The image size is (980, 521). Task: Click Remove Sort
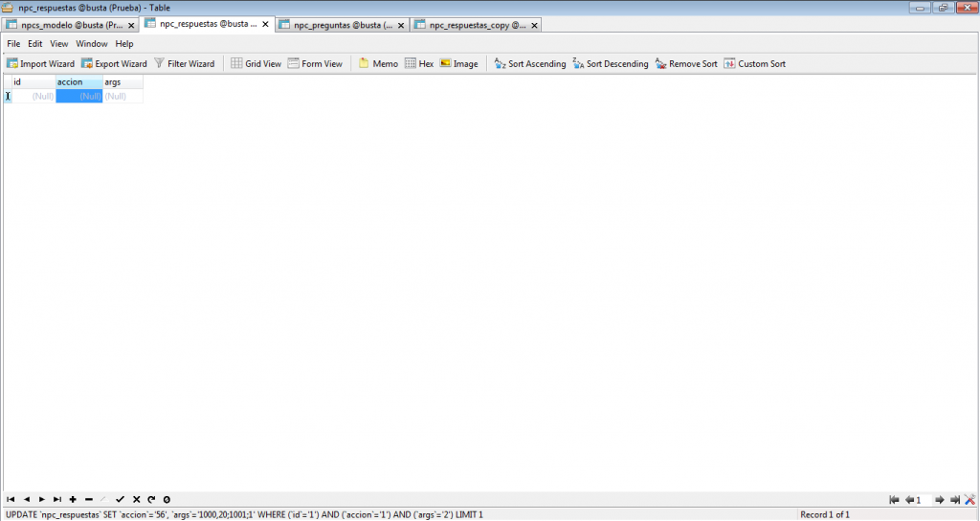(686, 64)
